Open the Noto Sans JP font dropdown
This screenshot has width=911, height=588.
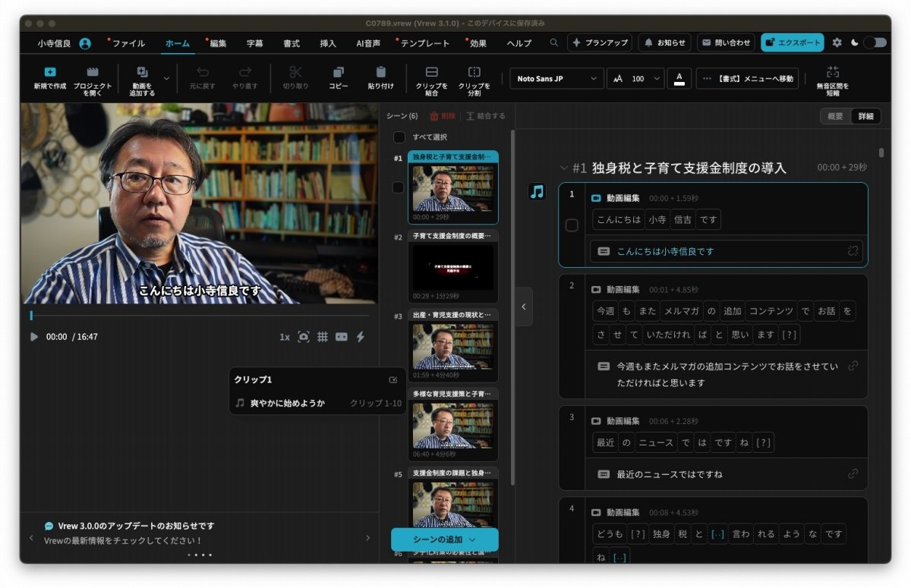(555, 78)
